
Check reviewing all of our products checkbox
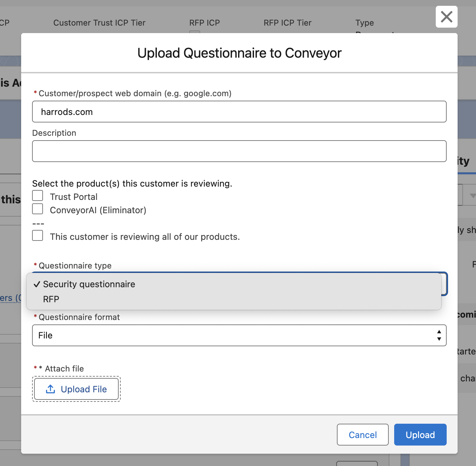[38, 235]
